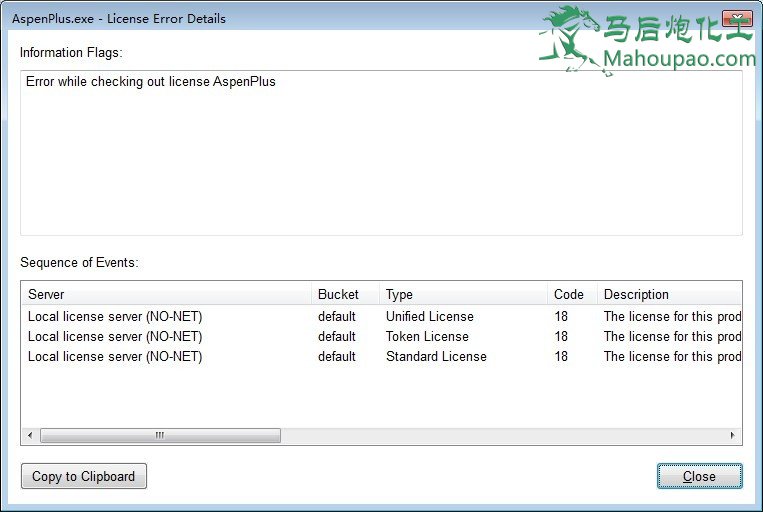Sort by the Code column header
The width and height of the screenshot is (763, 512).
coord(572,294)
